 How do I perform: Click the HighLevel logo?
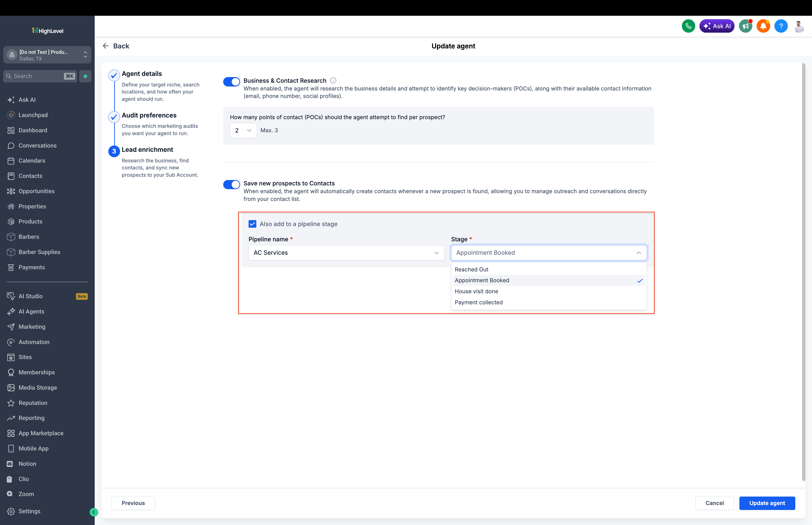[47, 31]
